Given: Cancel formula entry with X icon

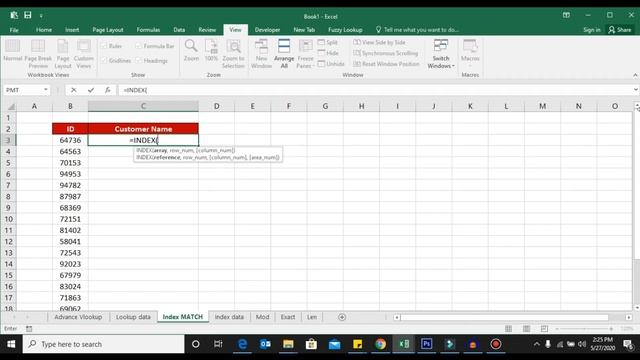Looking at the screenshot, I should [x=73, y=90].
